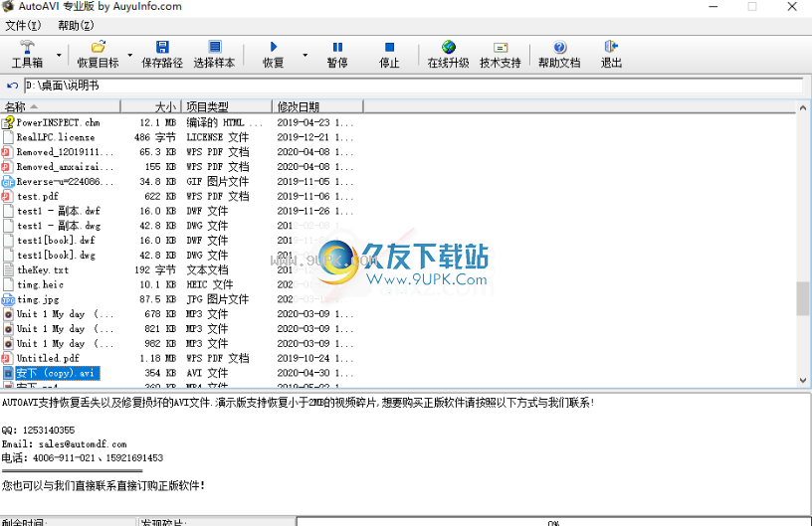The image size is (812, 526).
Task: Expand the 工具箱 dropdown arrow
Action: click(x=59, y=55)
